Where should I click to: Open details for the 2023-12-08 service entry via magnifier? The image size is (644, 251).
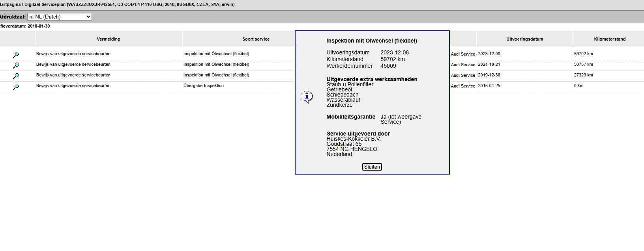click(x=16, y=54)
